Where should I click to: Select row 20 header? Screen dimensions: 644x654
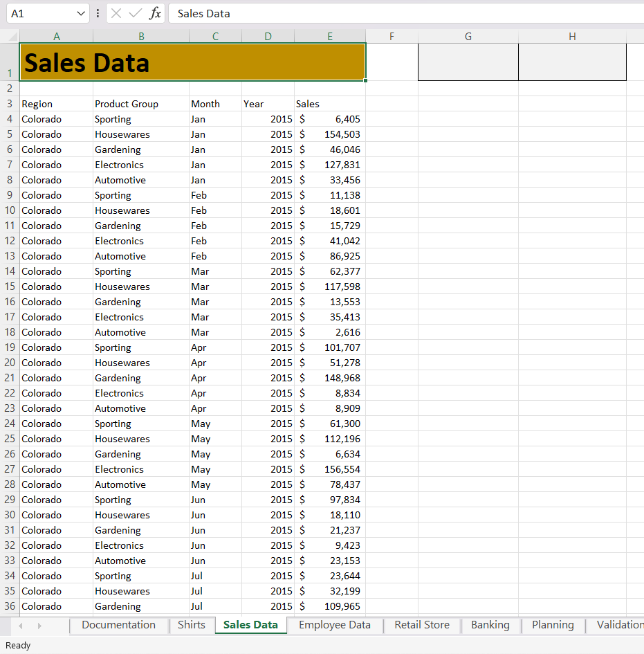pos(10,363)
